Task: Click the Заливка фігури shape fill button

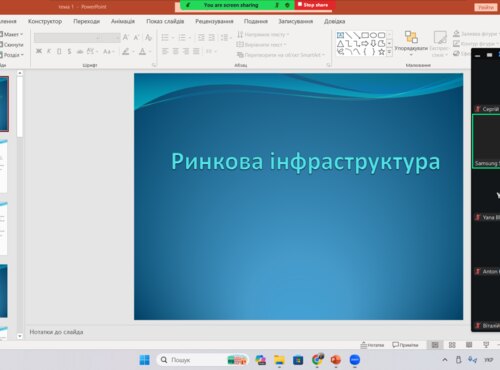Action: [476, 34]
